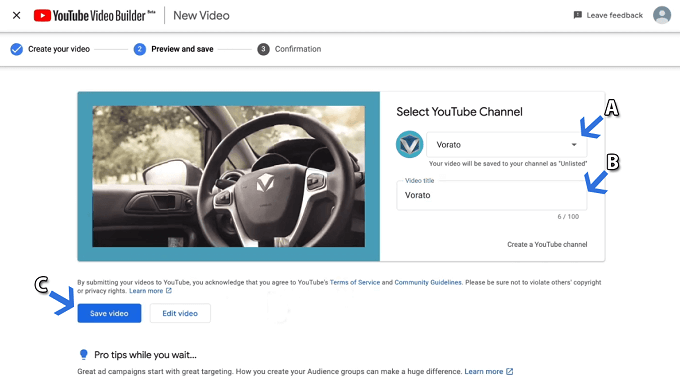Open the user account avatar
This screenshot has height=389, width=680.
pyautogui.click(x=662, y=15)
